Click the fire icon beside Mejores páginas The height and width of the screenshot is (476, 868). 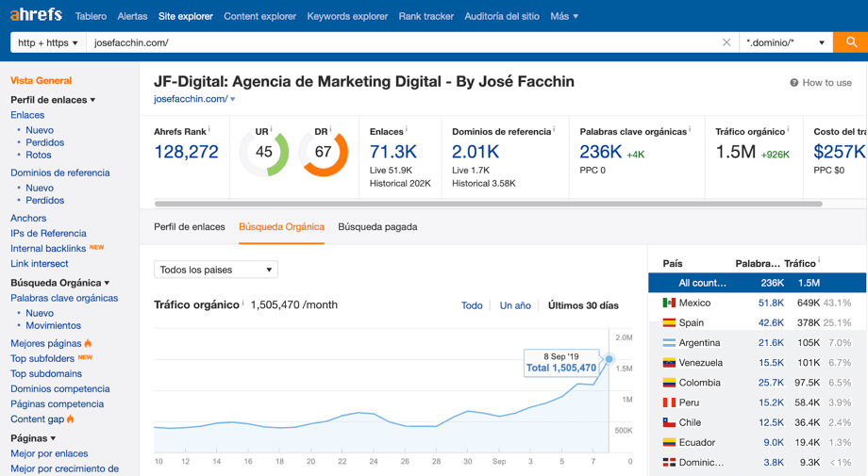pos(88,343)
